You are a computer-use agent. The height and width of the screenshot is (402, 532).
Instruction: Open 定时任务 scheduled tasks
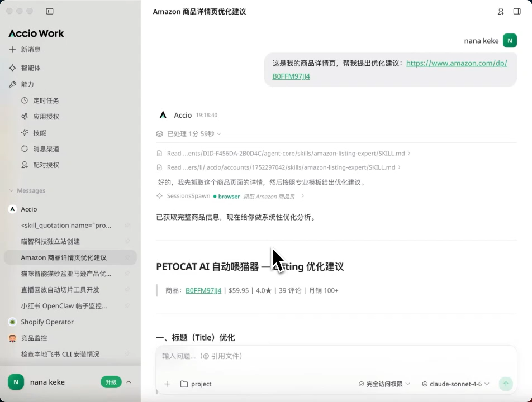point(46,100)
